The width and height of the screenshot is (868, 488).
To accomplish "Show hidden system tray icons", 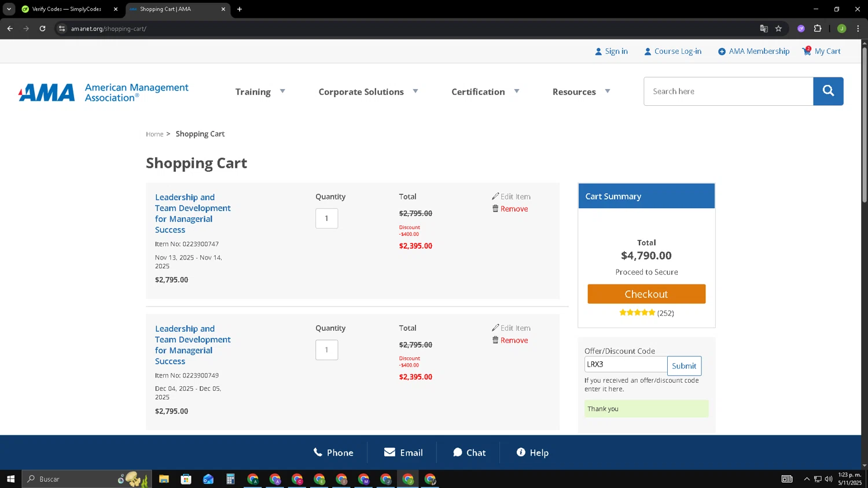I will click(807, 479).
